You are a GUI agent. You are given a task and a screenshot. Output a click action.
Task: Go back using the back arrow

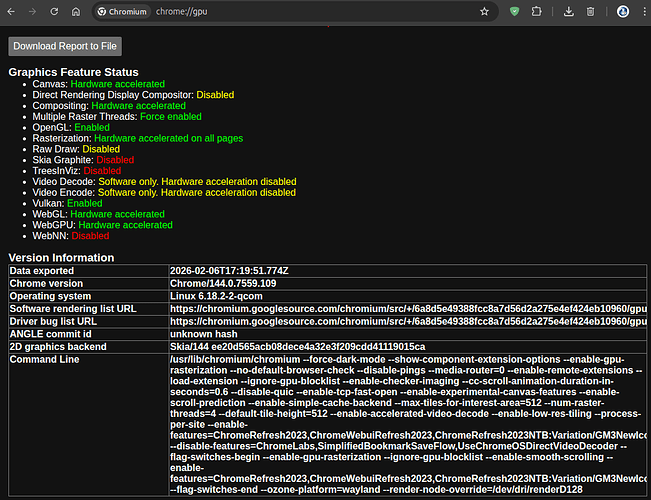click(x=11, y=12)
